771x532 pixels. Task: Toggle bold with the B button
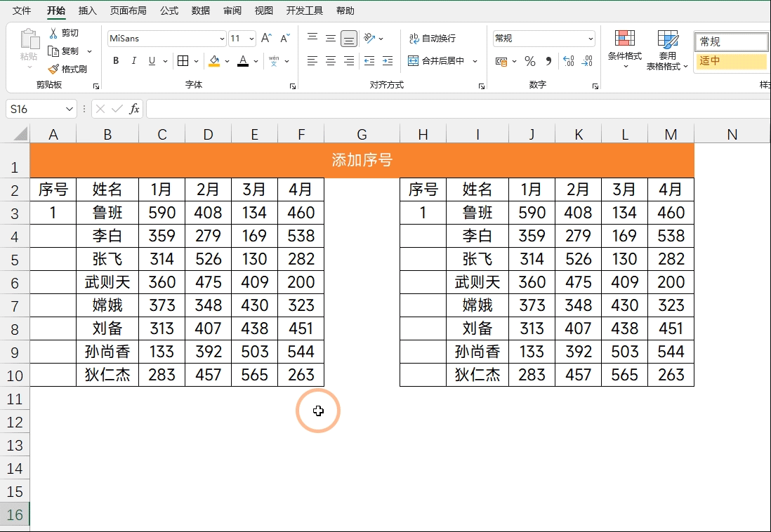point(115,61)
